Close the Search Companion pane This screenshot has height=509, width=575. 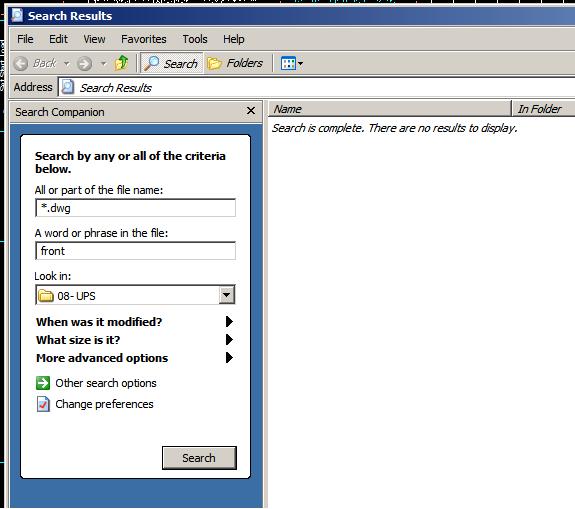click(x=251, y=110)
